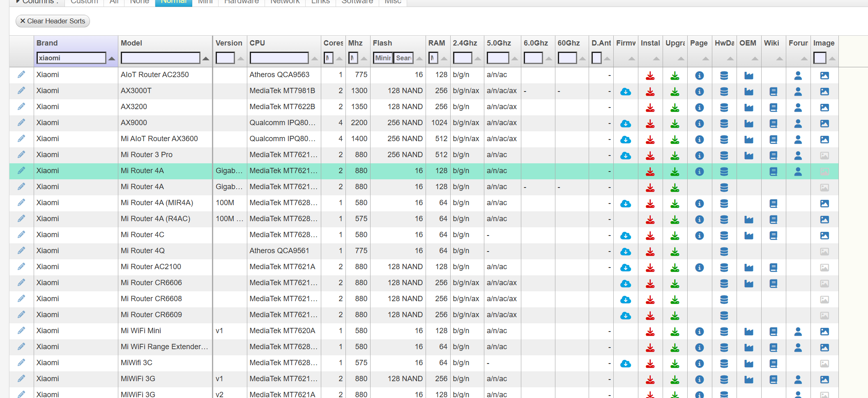Click Clear Header Sorts button
This screenshot has height=398, width=868.
click(x=53, y=21)
